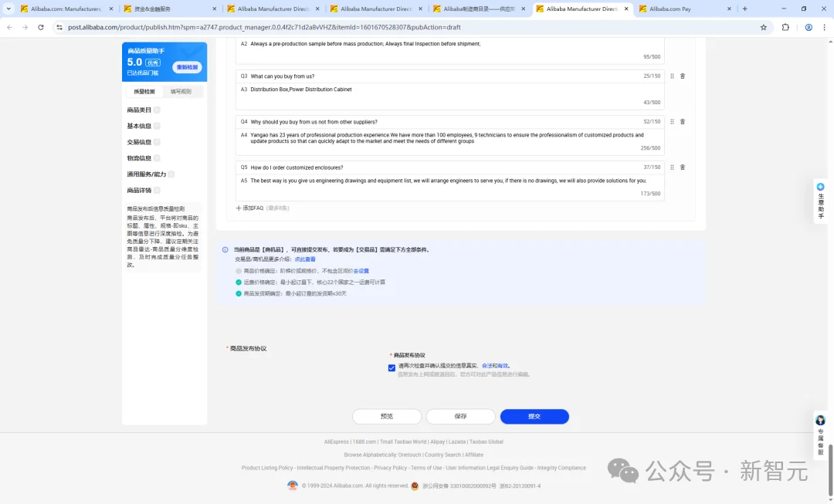Viewport: 834px width, 504px height.
Task: Open the 专属客服 customer service icon
Action: click(x=820, y=421)
